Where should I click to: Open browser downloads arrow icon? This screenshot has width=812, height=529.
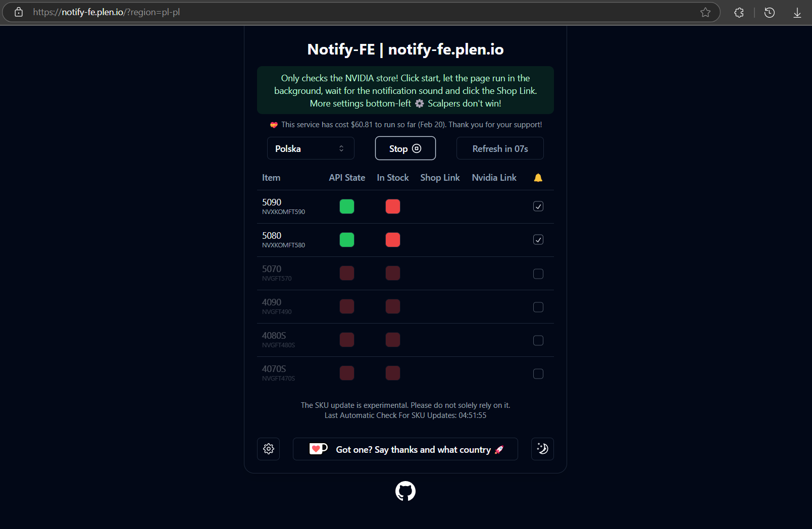[797, 13]
